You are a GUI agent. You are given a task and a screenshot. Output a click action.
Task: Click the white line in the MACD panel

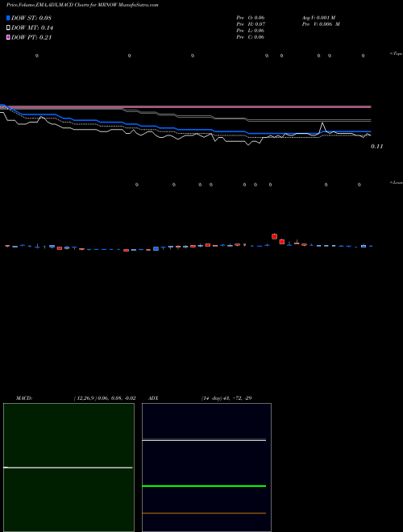[68, 468]
